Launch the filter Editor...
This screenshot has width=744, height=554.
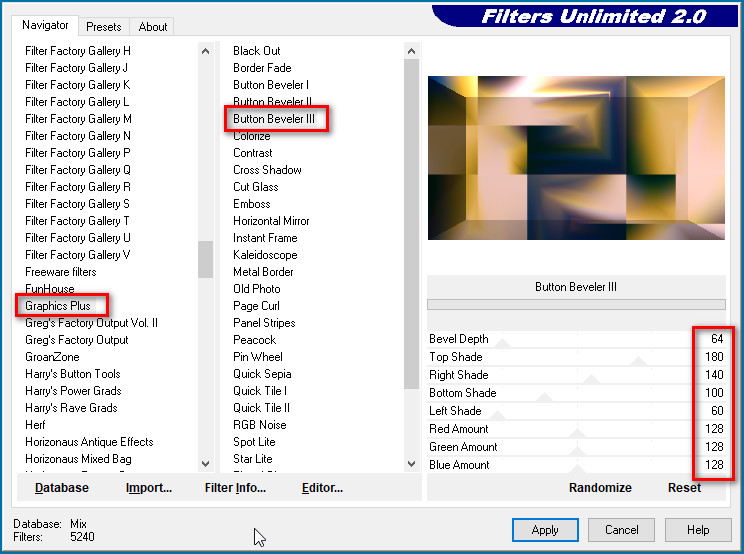click(x=322, y=488)
